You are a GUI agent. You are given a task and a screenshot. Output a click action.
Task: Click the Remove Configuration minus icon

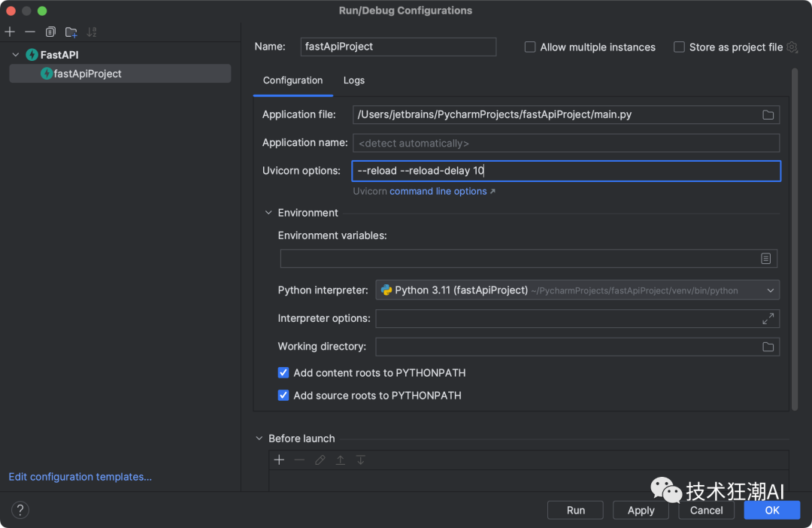point(30,32)
